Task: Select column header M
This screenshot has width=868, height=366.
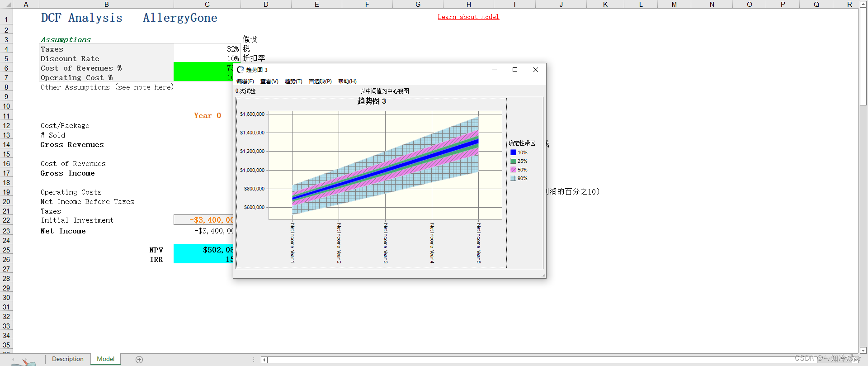Action: pos(674,4)
